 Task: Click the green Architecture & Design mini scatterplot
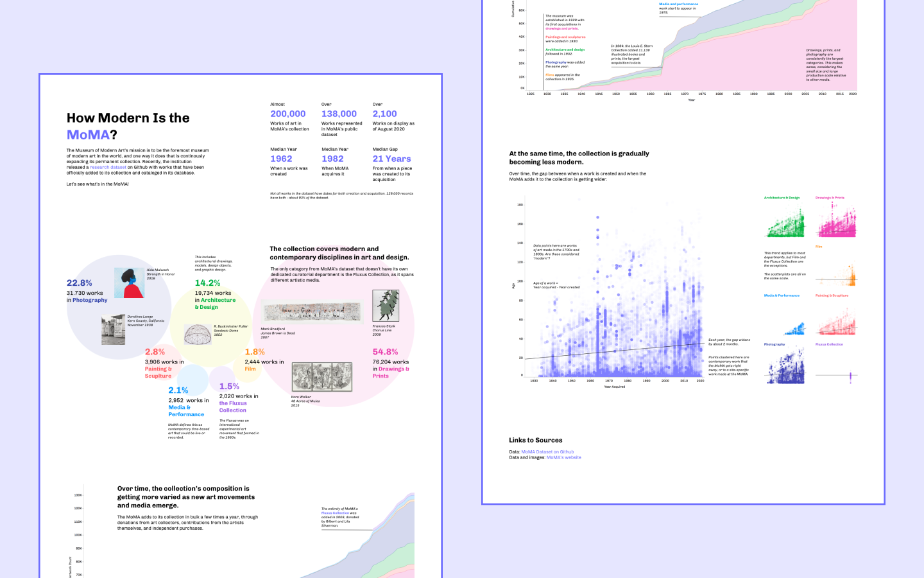click(x=784, y=220)
